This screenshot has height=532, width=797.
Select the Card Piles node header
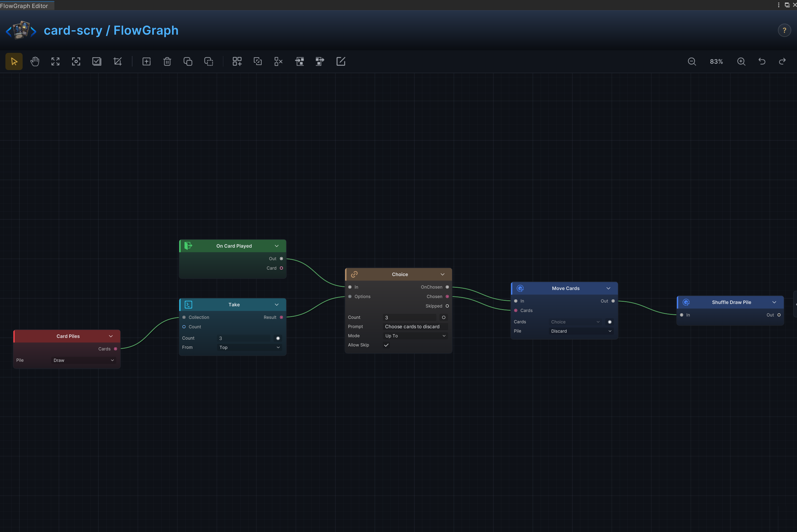coord(67,336)
